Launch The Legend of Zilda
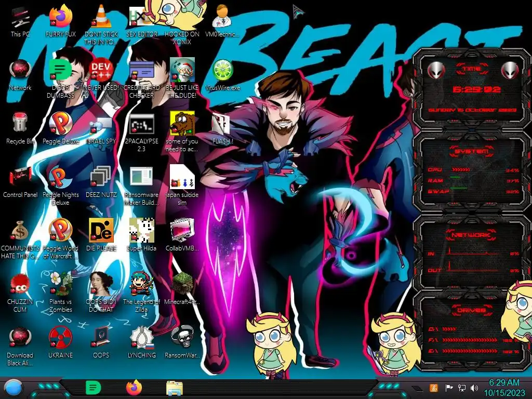Screen dimensions: 532x399 click(141, 292)
